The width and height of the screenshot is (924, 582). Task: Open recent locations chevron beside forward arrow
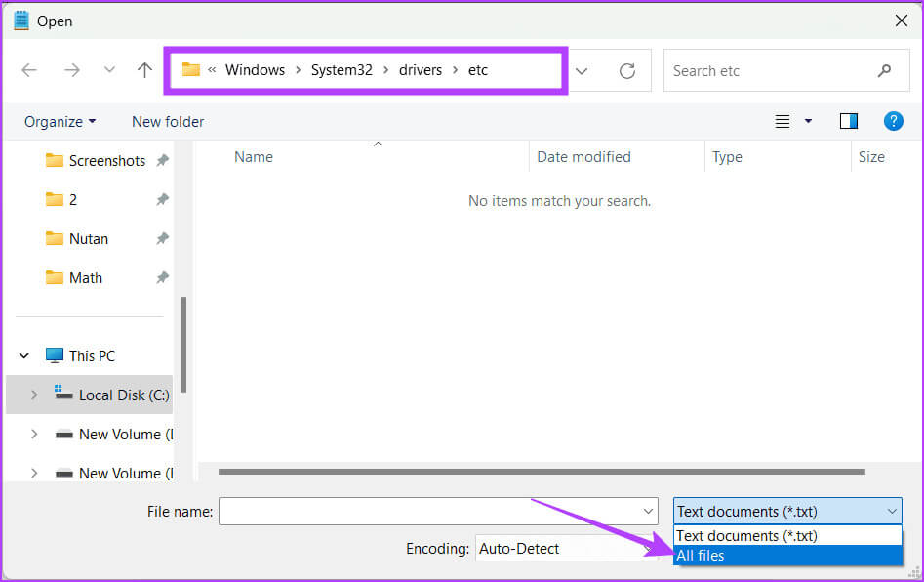109,70
